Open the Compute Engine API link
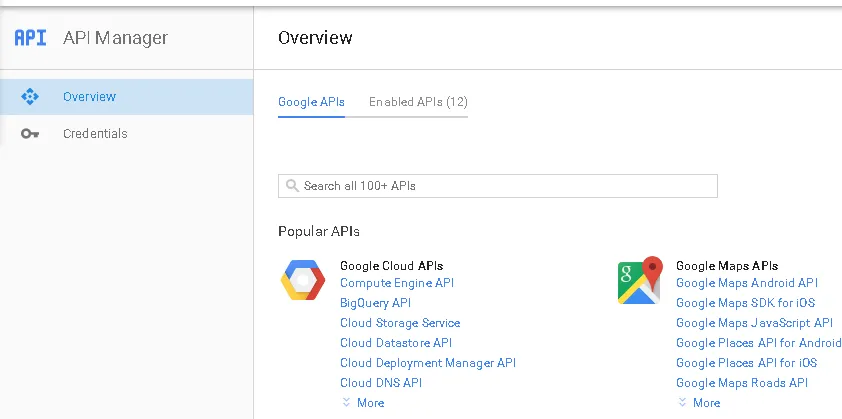Screen dimensions: 842x419 [x=397, y=283]
